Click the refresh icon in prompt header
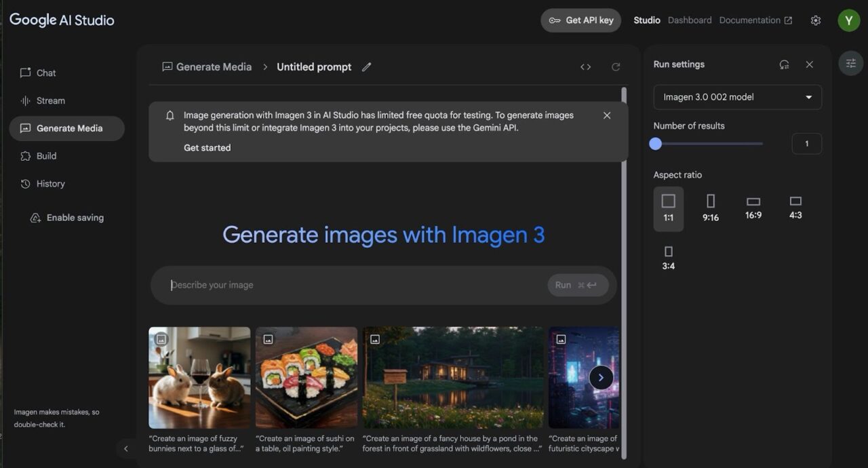Image resolution: width=868 pixels, height=468 pixels. pos(616,67)
